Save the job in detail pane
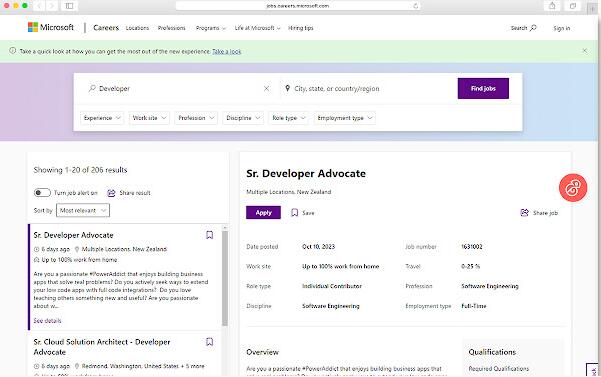The height and width of the screenshot is (377, 601). coord(302,213)
